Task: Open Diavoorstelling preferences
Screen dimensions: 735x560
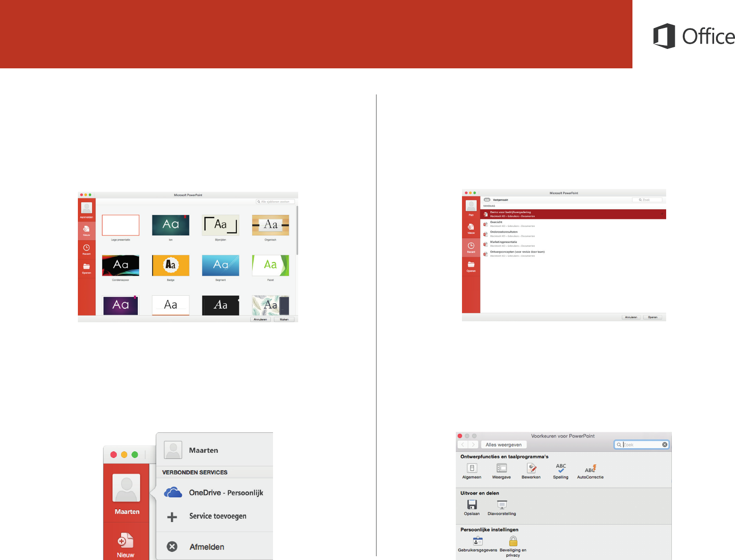Action: tap(502, 508)
